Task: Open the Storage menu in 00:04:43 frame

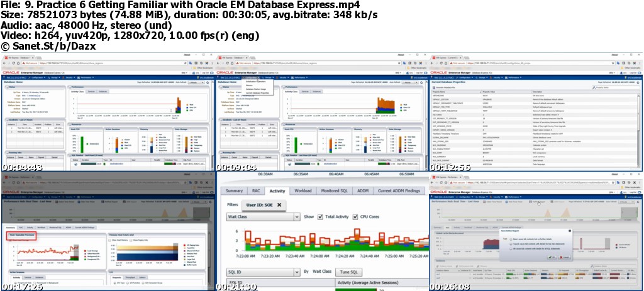Action: (x=54, y=77)
